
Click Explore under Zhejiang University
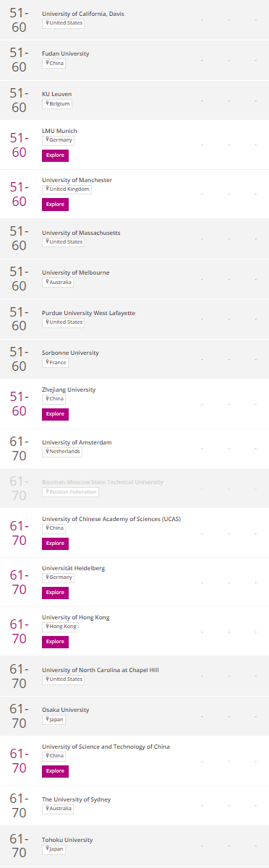click(55, 414)
